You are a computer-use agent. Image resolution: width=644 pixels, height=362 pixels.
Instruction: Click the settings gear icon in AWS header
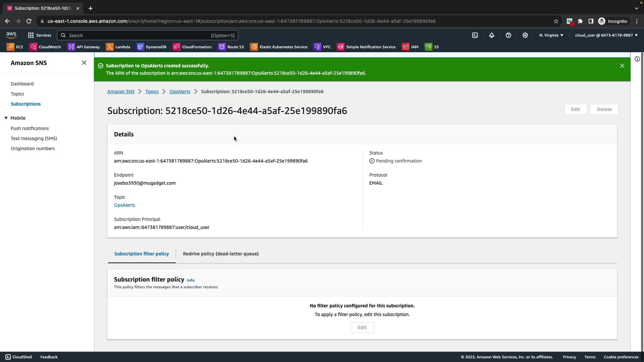(x=525, y=35)
